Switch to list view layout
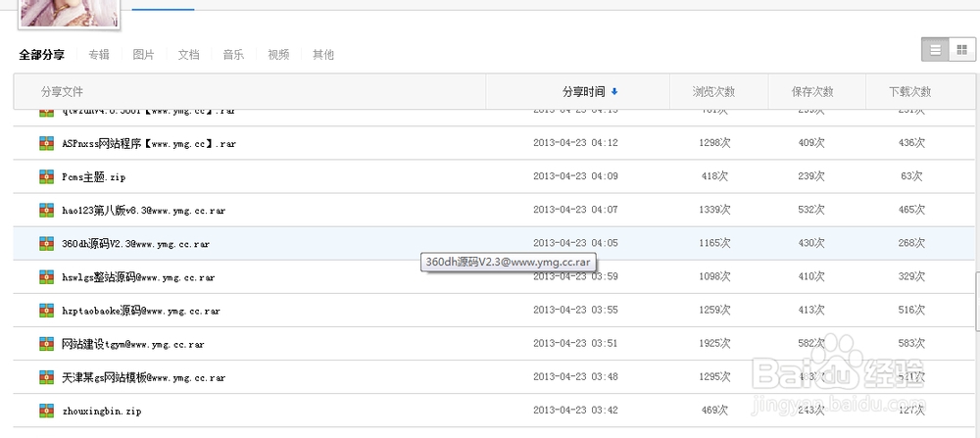The height and width of the screenshot is (438, 980). pyautogui.click(x=934, y=50)
